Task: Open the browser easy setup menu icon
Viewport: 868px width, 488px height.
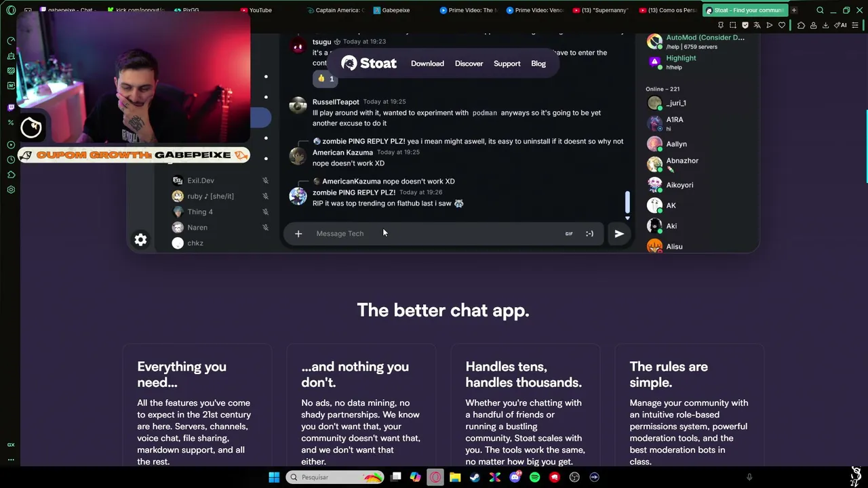Action: pyautogui.click(x=855, y=25)
